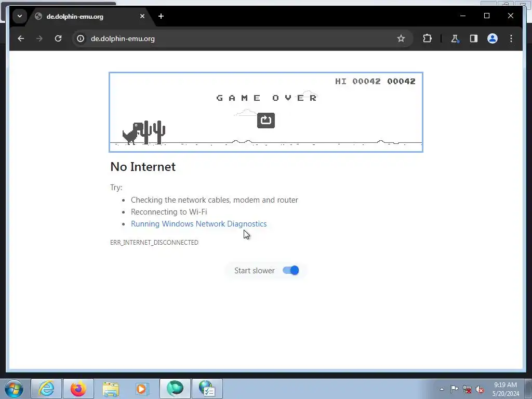532x399 pixels.
Task: Open a new tab with plus button
Action: coord(161,16)
